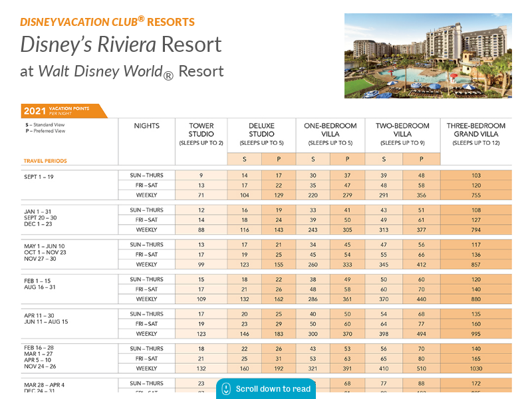Select the SEPT 1 – 19 travel period
Screen dimensions: 532x399
click(39, 176)
